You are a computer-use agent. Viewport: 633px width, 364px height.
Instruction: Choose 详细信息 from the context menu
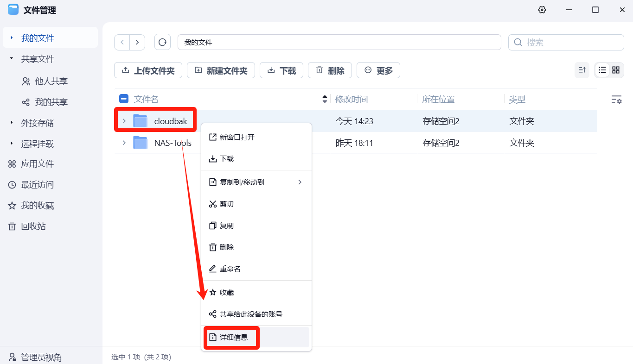234,337
